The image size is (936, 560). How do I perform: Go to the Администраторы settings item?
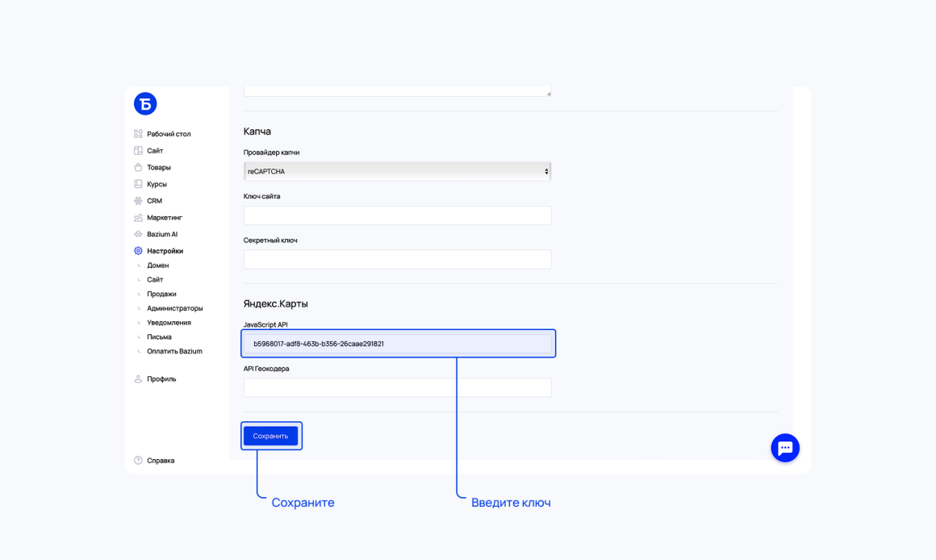click(175, 308)
